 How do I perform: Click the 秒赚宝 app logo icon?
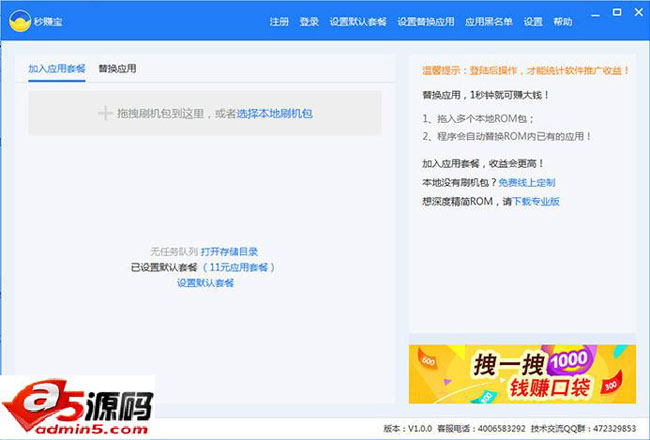20,21
